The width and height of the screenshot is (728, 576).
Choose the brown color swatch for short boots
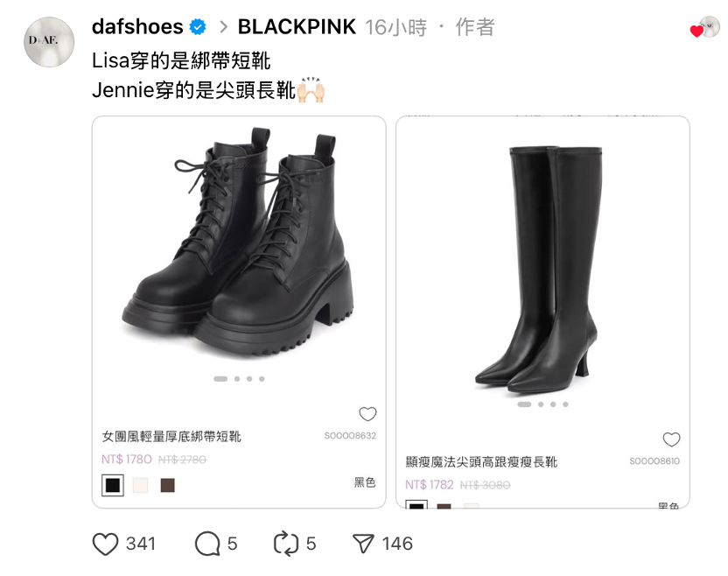coord(168,486)
